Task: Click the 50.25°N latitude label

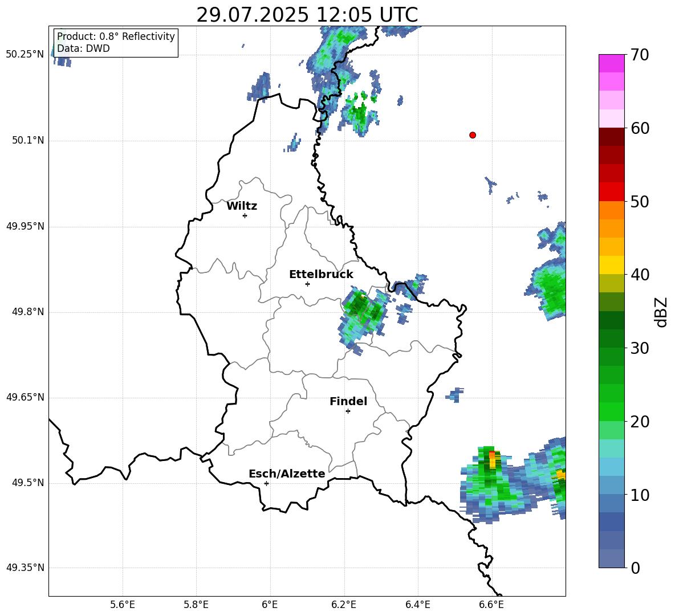Action: click(x=26, y=54)
